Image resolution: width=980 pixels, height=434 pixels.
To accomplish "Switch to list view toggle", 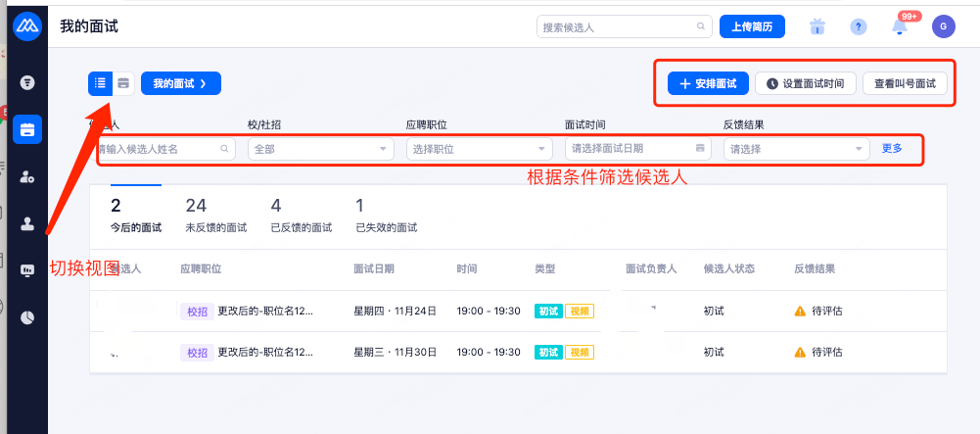I will tap(100, 83).
